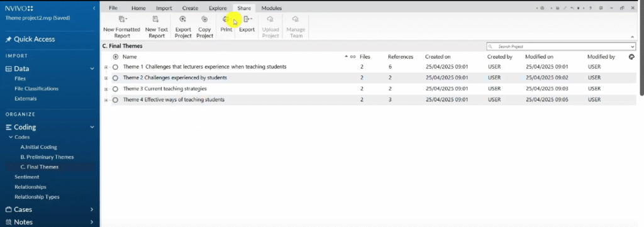Sort by the Files column header
Image resolution: width=644 pixels, height=227 pixels.
[365, 57]
